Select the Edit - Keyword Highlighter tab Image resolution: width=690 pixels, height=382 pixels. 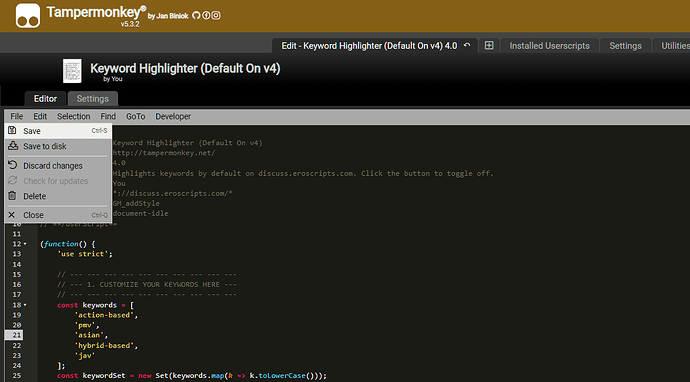375,46
